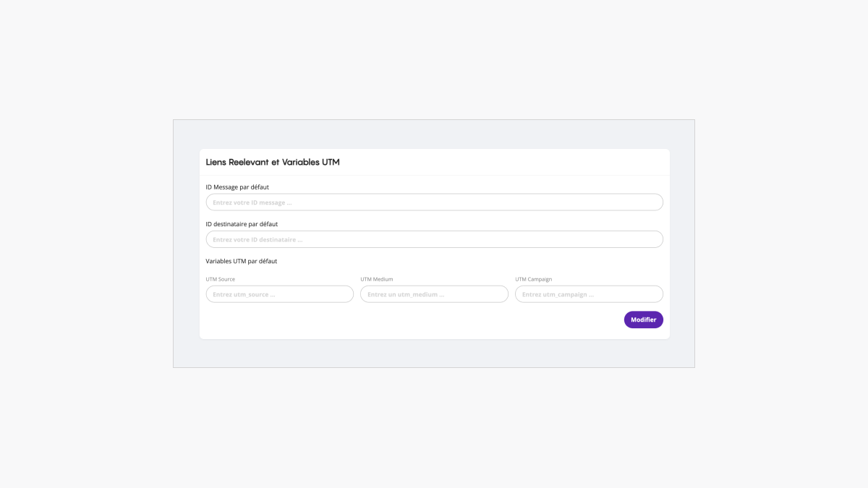Click into the UTM Source input

pos(279,294)
